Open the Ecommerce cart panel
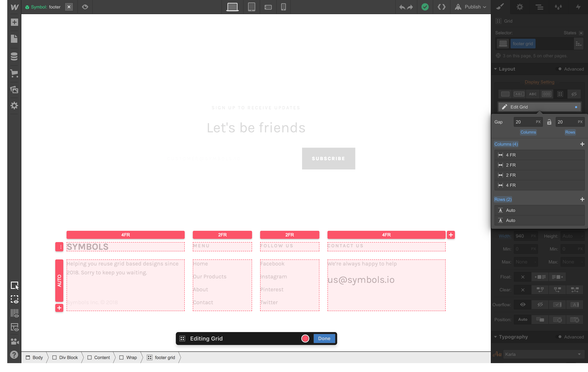Screen dimensions: 588x372 [x=14, y=73]
